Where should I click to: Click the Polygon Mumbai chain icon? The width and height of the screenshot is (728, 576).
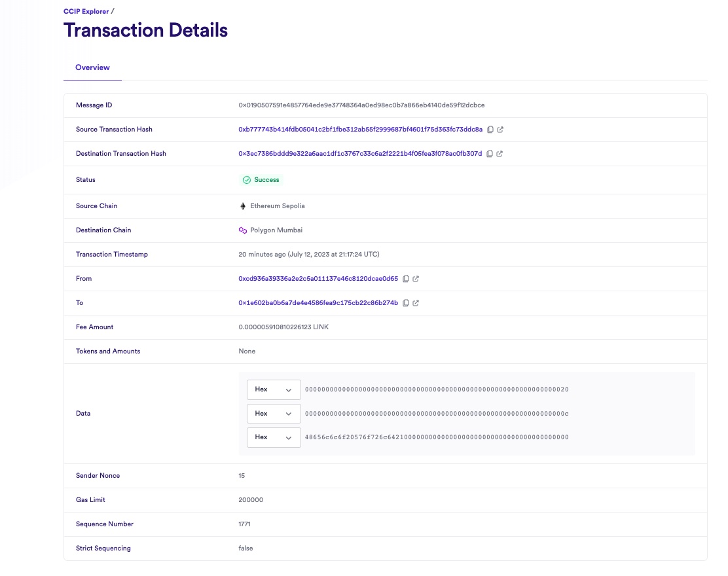point(242,230)
